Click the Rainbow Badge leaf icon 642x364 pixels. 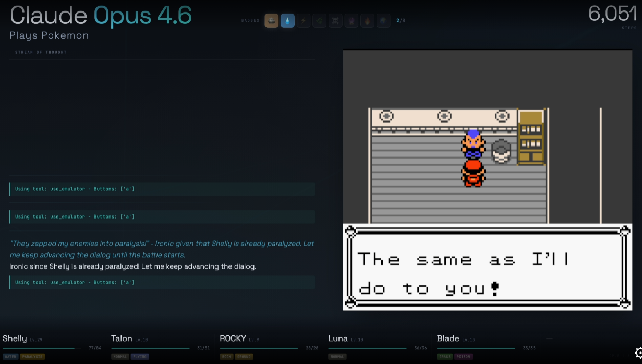point(319,21)
